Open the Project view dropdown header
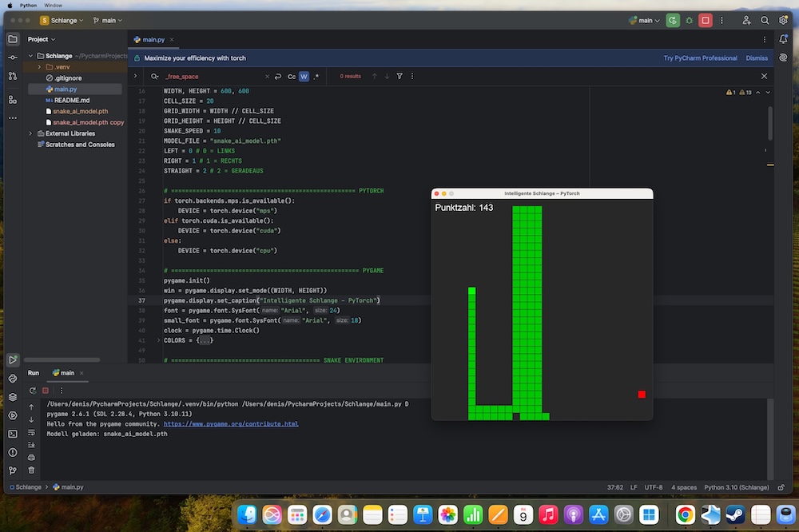The width and height of the screenshot is (799, 532). click(42, 39)
